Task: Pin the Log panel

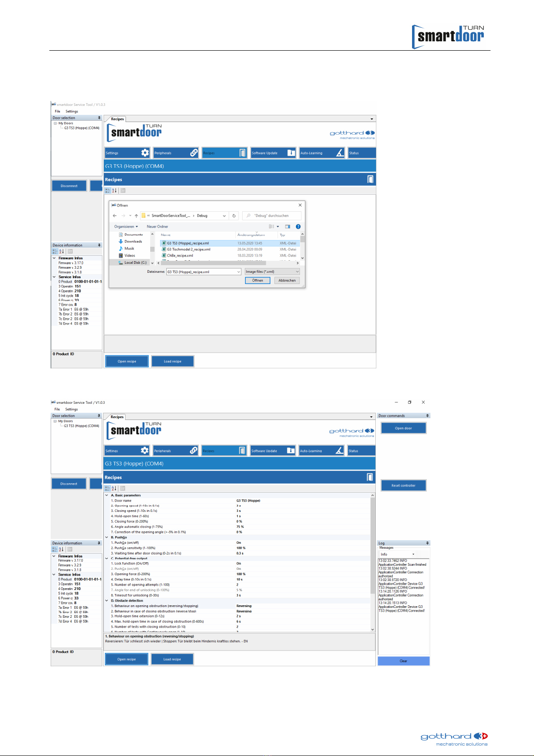Action: click(427, 543)
